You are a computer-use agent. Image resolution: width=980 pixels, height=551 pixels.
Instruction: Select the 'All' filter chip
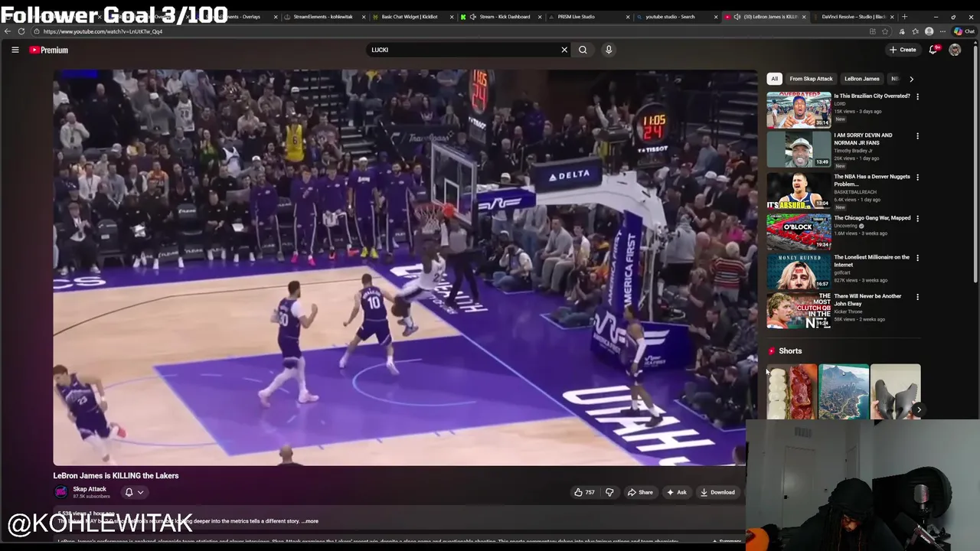pos(774,79)
